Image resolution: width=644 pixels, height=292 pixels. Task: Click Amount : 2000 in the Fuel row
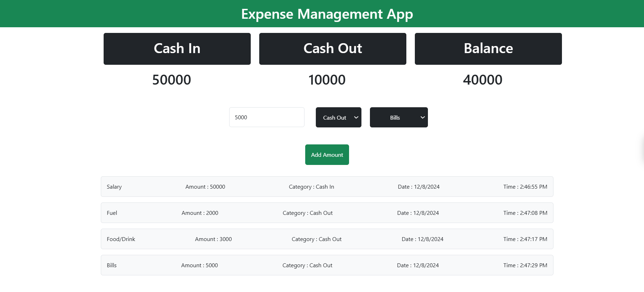[x=200, y=213]
